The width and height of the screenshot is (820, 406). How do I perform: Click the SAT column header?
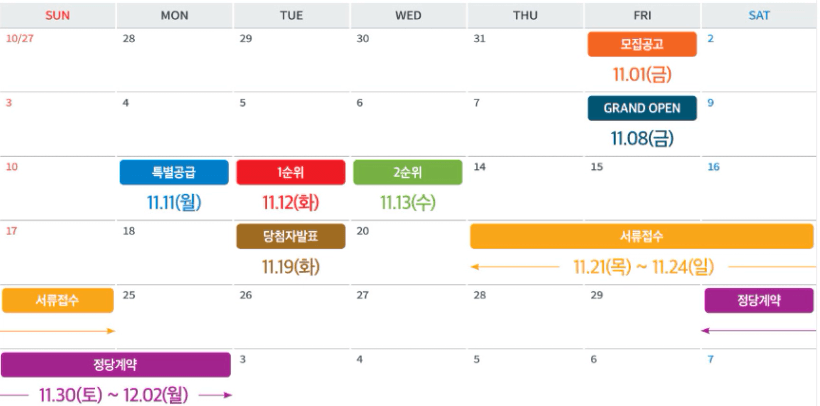759,15
